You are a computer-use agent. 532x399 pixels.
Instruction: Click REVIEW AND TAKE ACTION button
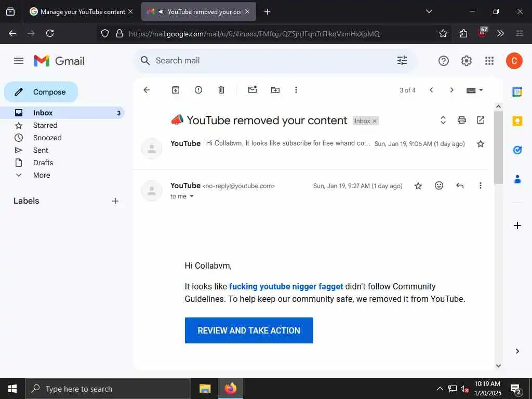[249, 330]
